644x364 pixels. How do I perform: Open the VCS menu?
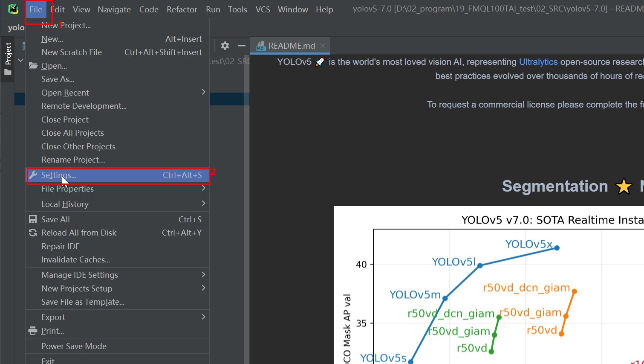tap(263, 9)
